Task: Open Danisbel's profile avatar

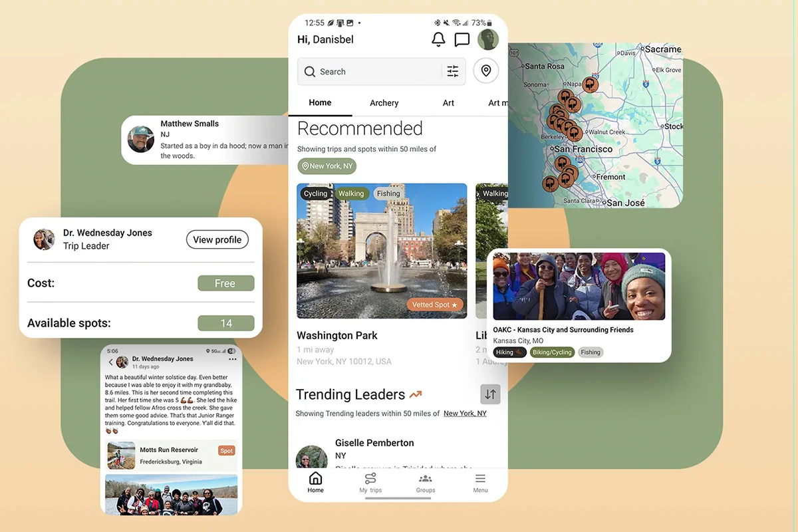Action: [488, 39]
